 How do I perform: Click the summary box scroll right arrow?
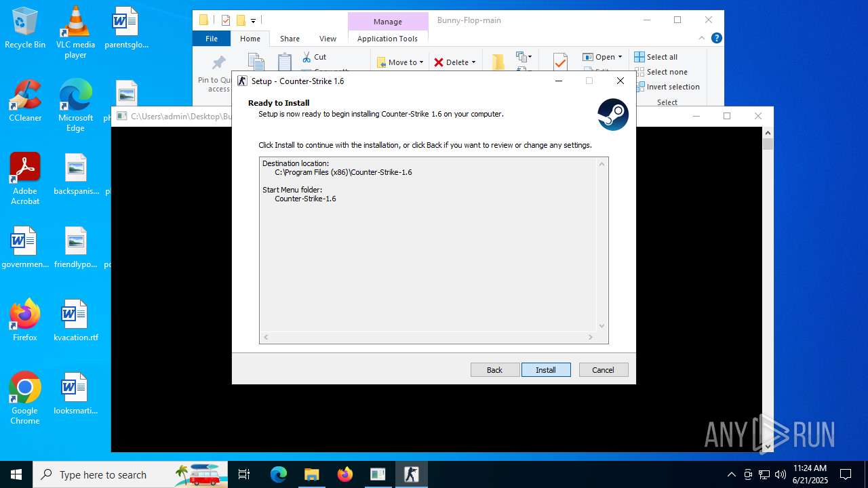[x=591, y=337]
